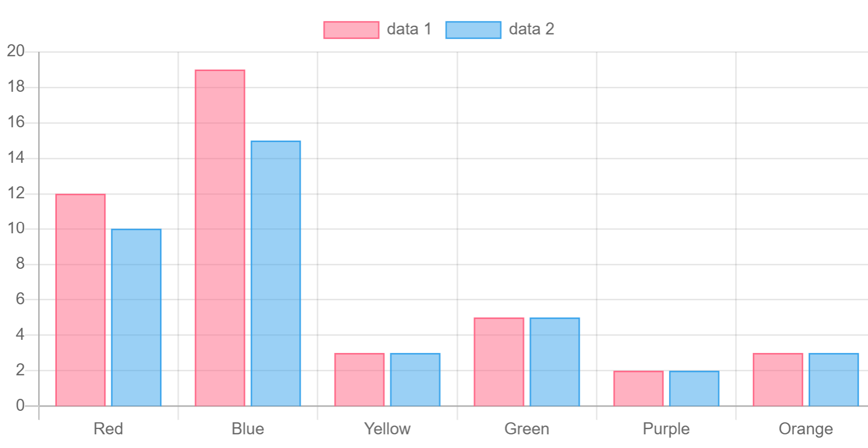Click the pink data 1 legend swatch
The width and height of the screenshot is (868, 448).
pos(351,30)
